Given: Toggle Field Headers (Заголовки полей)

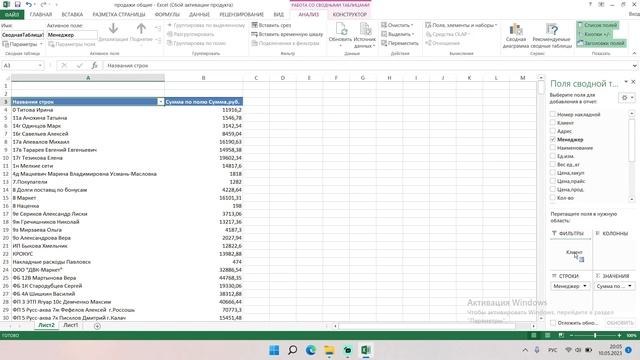Looking at the screenshot, I should click(x=601, y=43).
